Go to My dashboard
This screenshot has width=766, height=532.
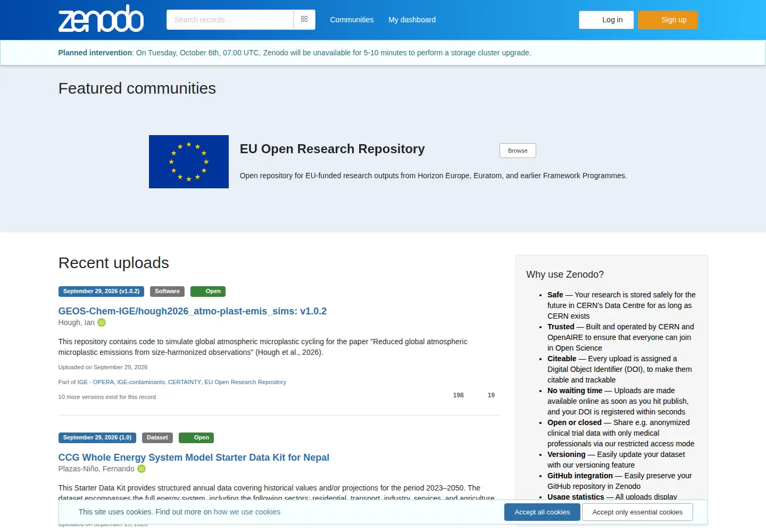click(x=412, y=20)
